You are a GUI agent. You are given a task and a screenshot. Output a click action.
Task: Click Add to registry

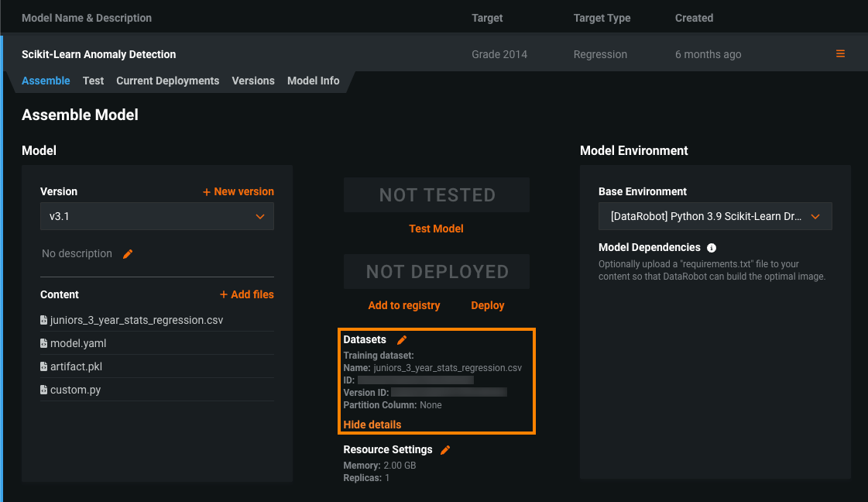(x=404, y=305)
